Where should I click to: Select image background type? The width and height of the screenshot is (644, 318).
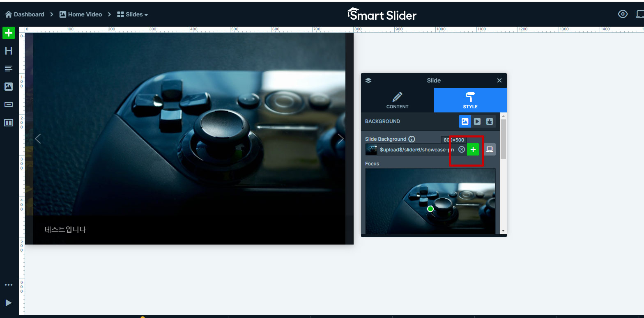pyautogui.click(x=465, y=121)
